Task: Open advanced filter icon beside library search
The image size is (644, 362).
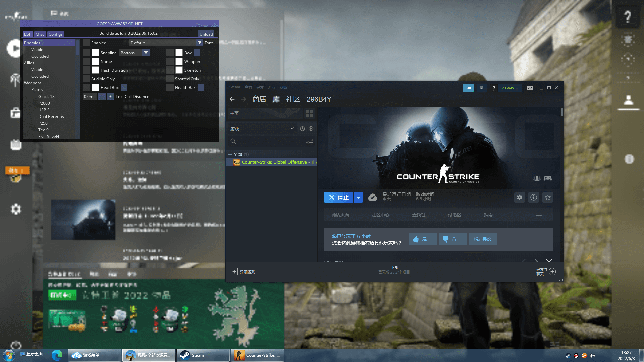Action: [310, 141]
